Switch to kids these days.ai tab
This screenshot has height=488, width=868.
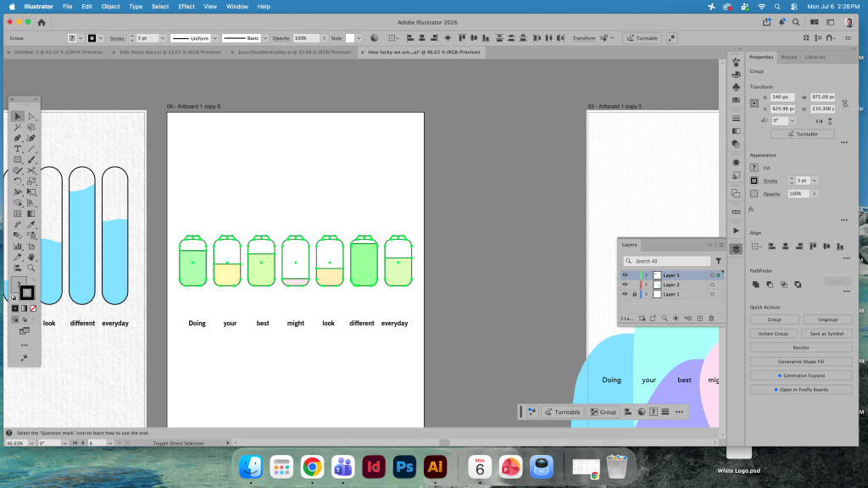click(170, 52)
